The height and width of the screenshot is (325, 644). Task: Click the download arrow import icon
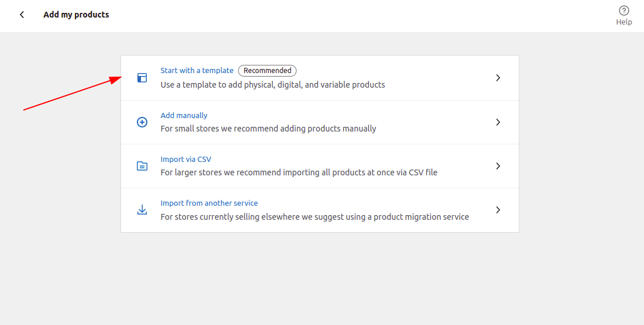(142, 210)
